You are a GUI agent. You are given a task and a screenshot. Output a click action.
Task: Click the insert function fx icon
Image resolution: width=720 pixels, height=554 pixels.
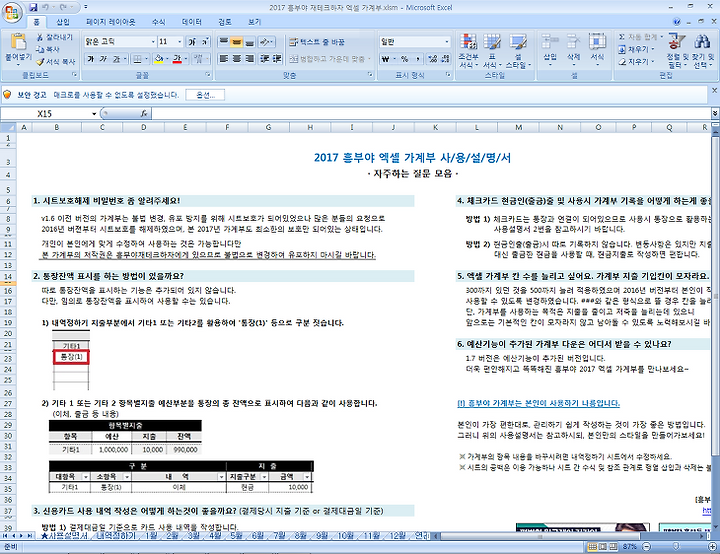tap(144, 113)
